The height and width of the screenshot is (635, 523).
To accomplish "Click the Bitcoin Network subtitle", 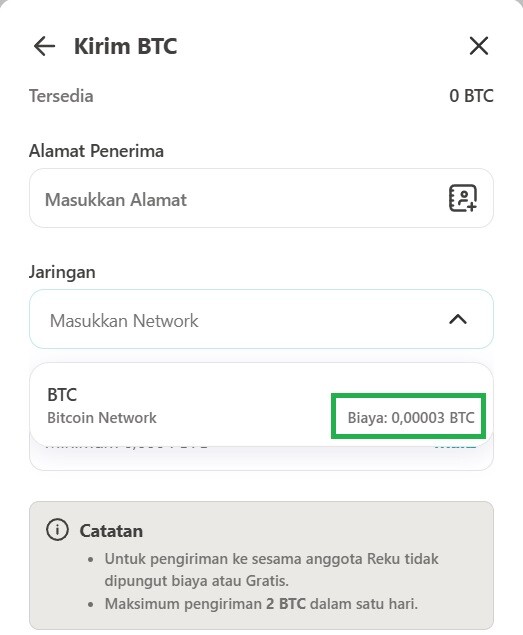I will pyautogui.click(x=102, y=418).
